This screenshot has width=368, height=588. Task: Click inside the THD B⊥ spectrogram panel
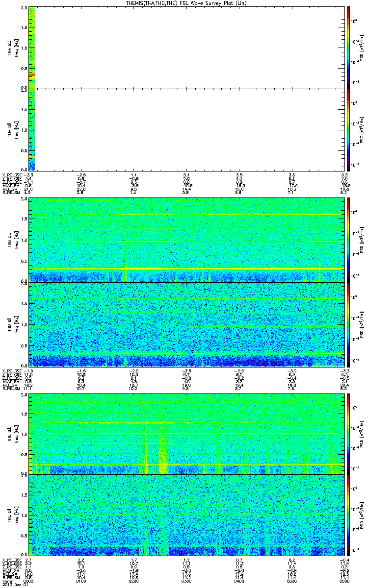point(185,240)
